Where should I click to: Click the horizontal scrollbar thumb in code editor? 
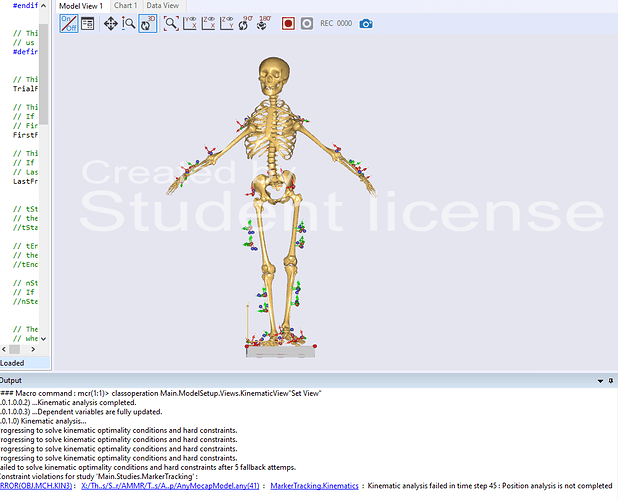(x=15, y=349)
